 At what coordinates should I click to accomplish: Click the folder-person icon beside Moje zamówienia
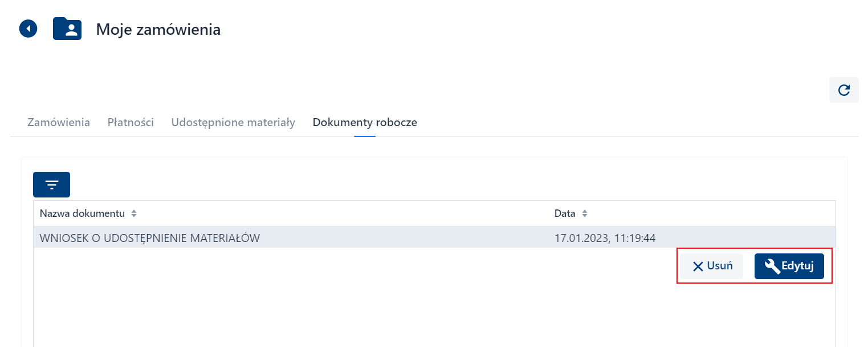coord(67,29)
